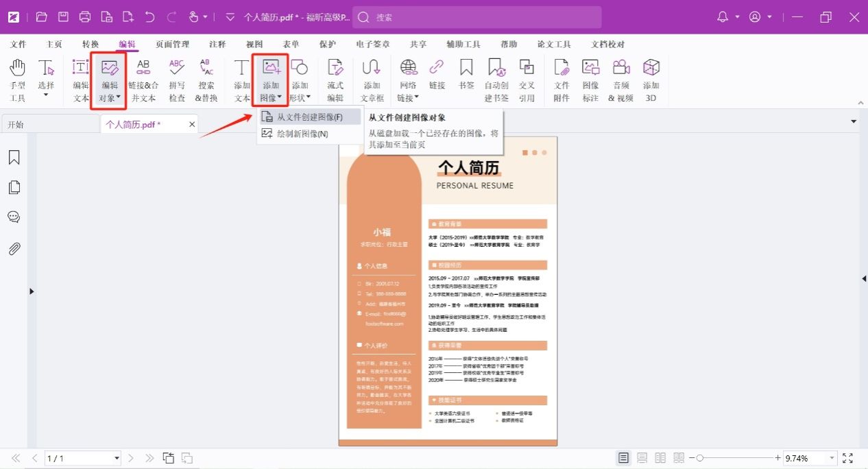This screenshot has height=469, width=868.
Task: Click the Add 3D tool
Action: point(651,80)
